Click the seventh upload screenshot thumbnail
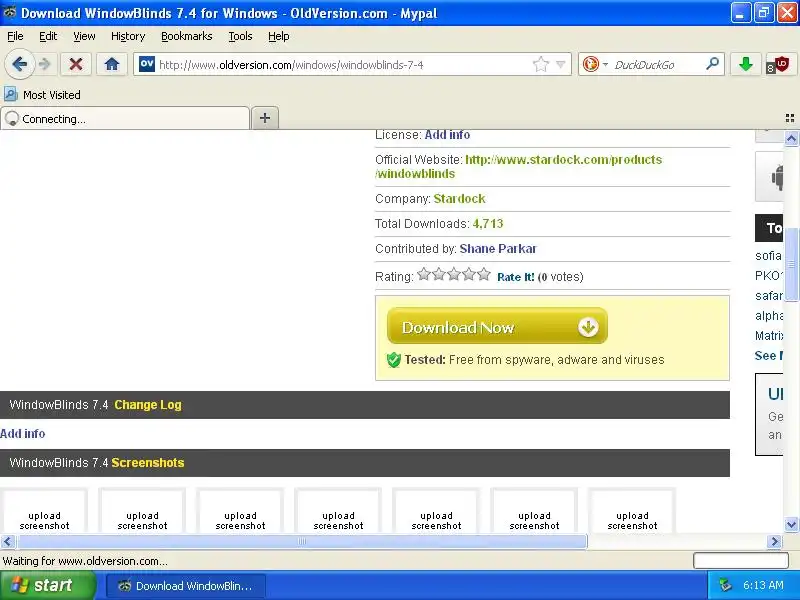This screenshot has width=800, height=600. pyautogui.click(x=632, y=511)
